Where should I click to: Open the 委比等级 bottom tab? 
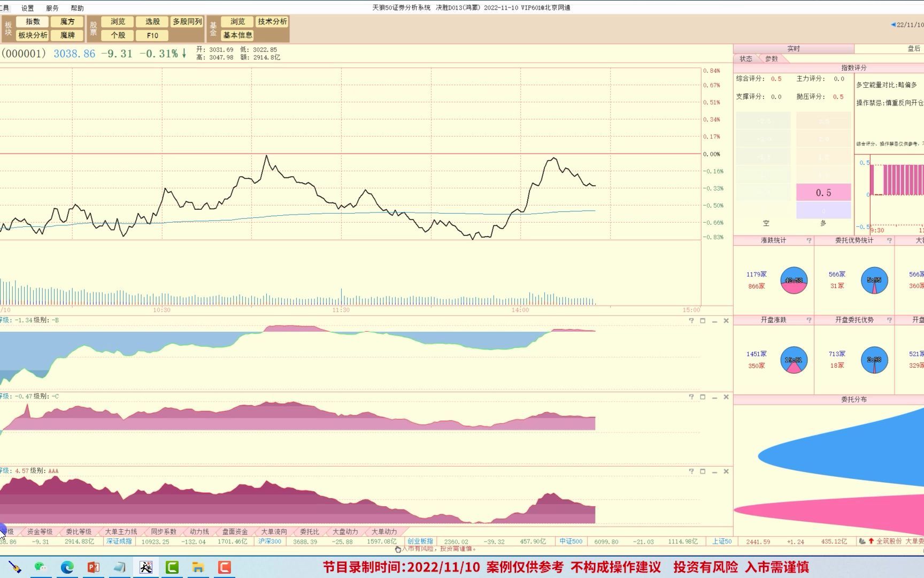[x=79, y=531]
